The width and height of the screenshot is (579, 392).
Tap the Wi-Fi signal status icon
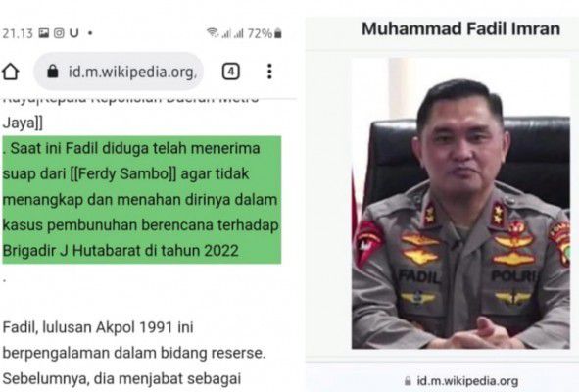213,33
